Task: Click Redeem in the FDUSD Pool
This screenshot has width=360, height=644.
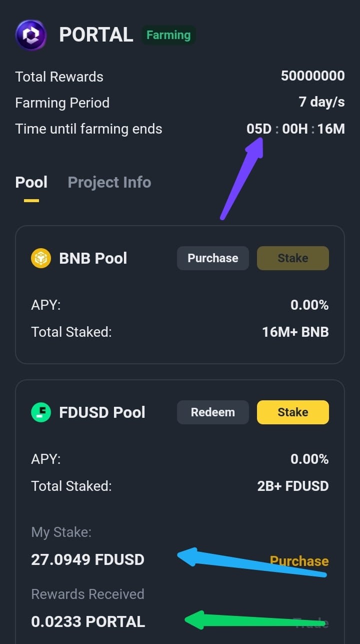Action: click(x=213, y=412)
